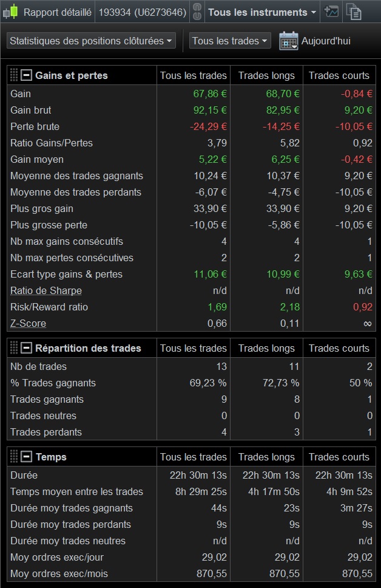Select Ecart type value 11,06 €
Image resolution: width=381 pixels, height=588 pixels.
pyautogui.click(x=210, y=274)
